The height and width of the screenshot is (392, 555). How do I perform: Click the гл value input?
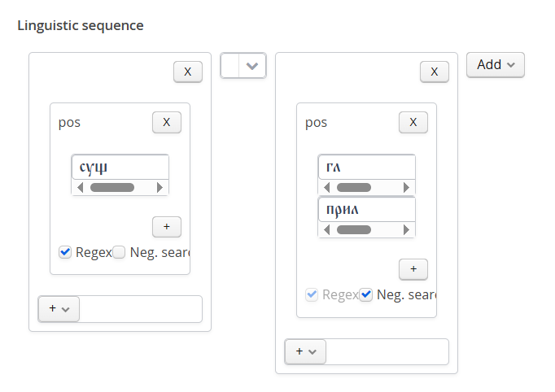[366, 168]
